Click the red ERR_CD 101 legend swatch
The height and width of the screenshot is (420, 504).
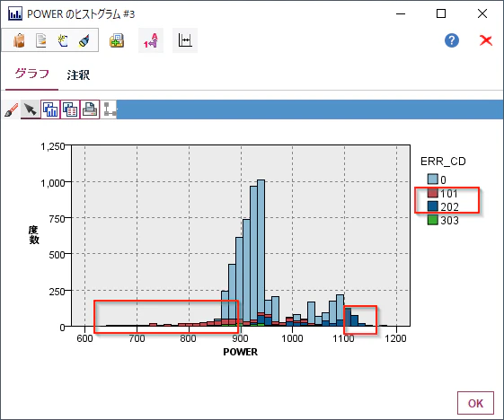tap(433, 193)
